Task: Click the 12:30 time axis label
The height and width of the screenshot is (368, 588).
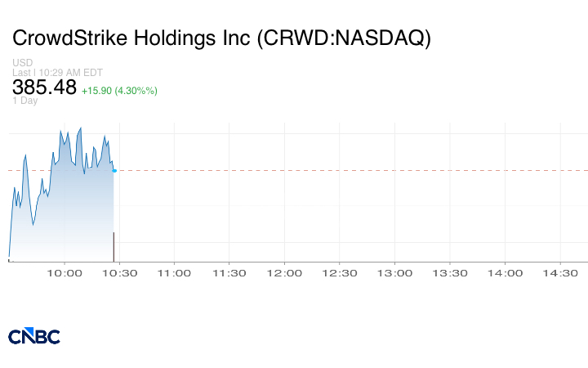Action: point(340,274)
